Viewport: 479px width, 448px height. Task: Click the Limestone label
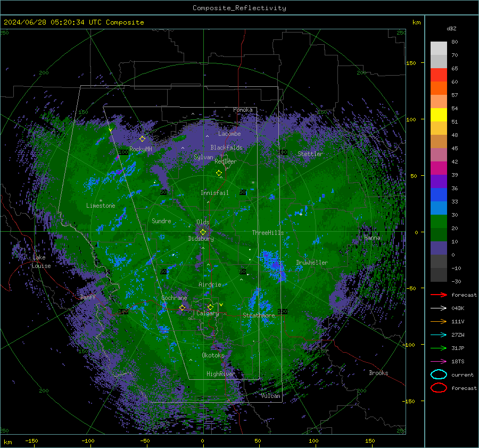[x=101, y=206]
